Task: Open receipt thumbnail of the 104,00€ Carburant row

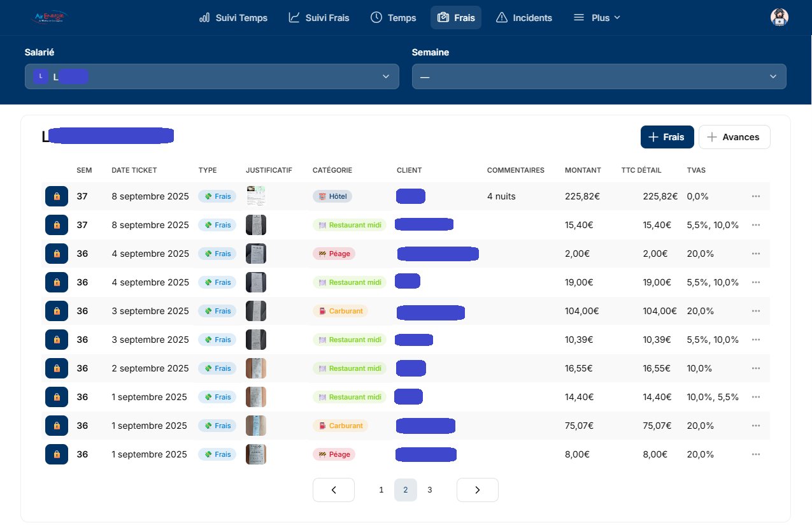Action: (x=256, y=311)
